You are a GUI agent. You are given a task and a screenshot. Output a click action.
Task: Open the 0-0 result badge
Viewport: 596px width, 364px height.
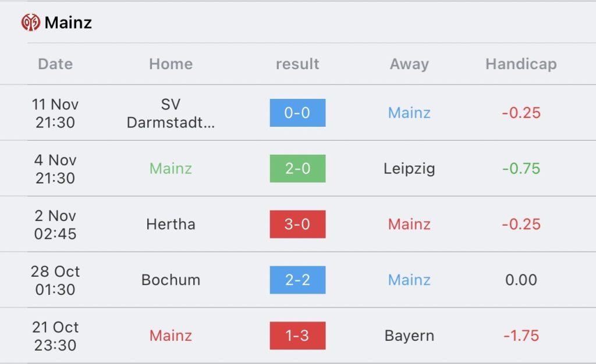tap(297, 113)
